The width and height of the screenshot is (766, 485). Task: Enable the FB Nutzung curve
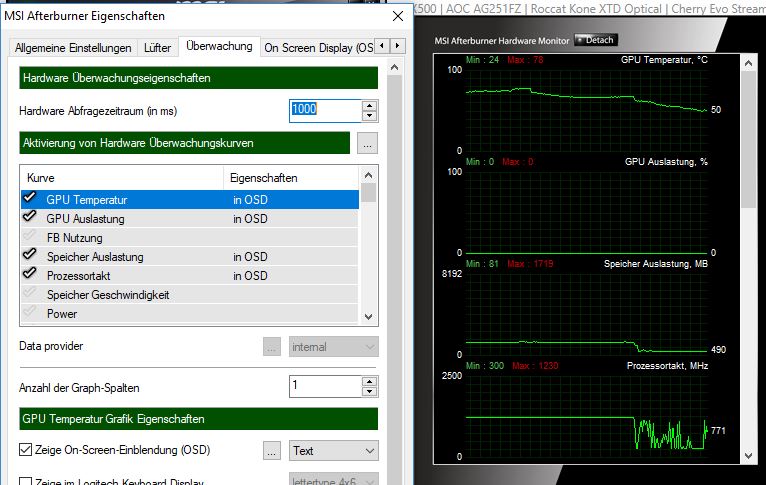point(30,235)
